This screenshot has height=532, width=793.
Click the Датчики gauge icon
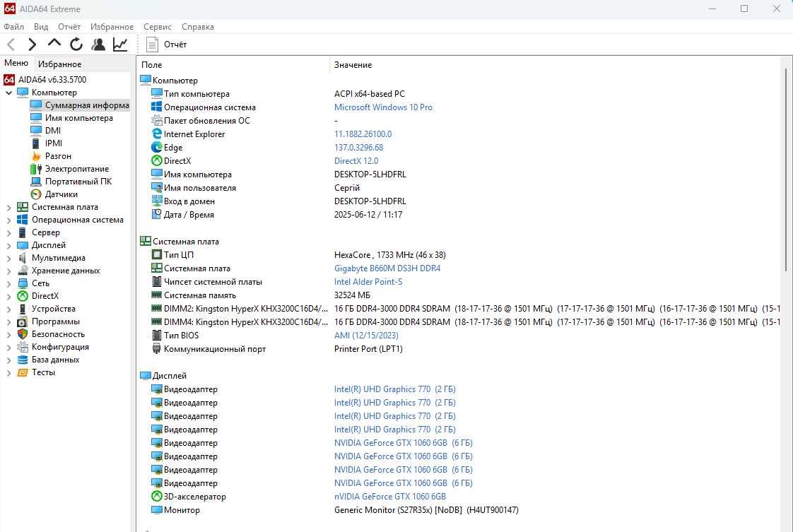36,194
